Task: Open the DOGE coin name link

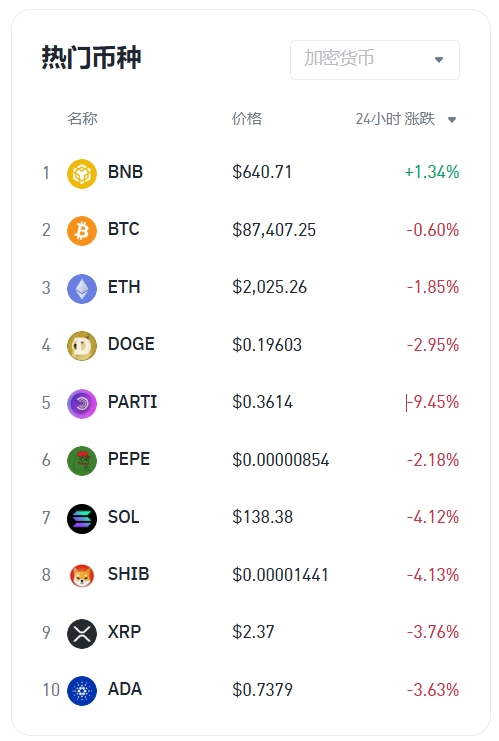Action: [131, 344]
